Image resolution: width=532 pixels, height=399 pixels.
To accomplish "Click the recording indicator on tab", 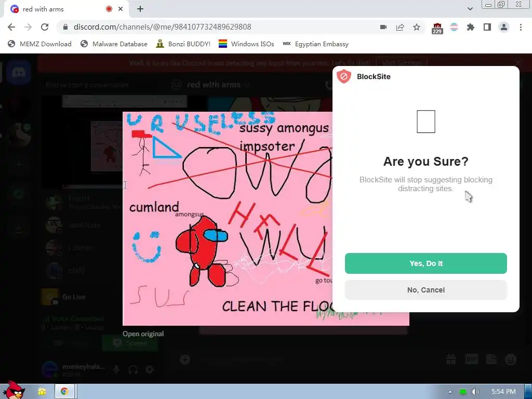I will point(109,9).
